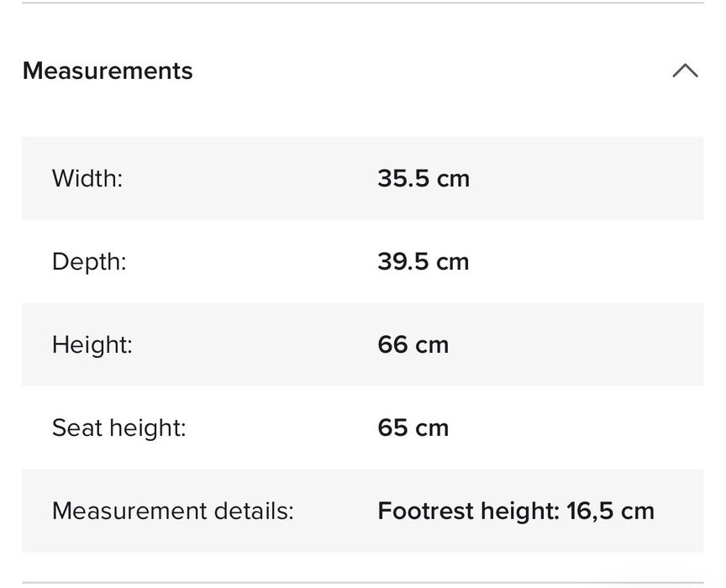Click the cm unit after 39.5
The height and width of the screenshot is (588, 726).
[x=452, y=261]
